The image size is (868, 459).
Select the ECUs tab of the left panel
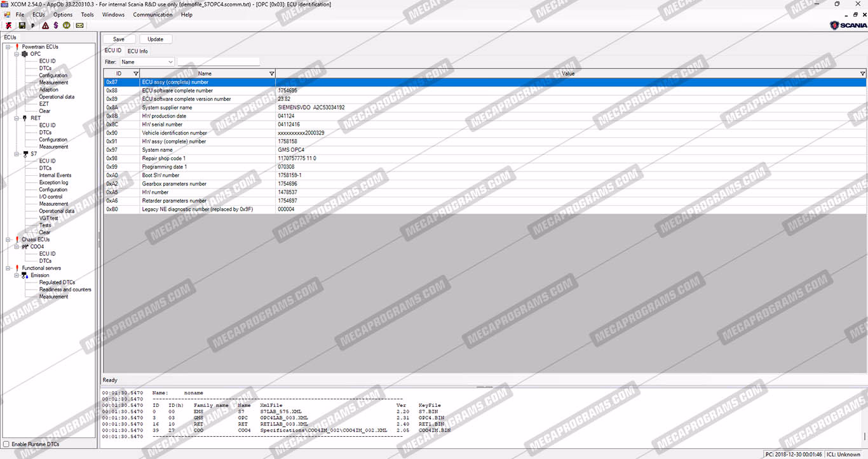(x=10, y=37)
